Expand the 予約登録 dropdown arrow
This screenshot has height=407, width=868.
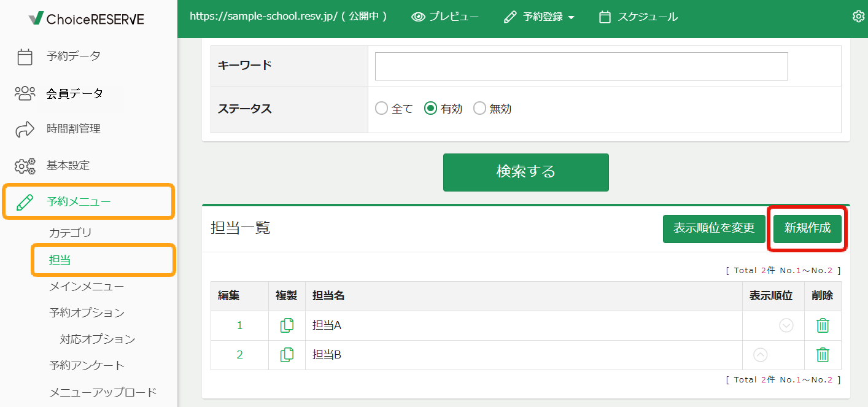tap(572, 18)
